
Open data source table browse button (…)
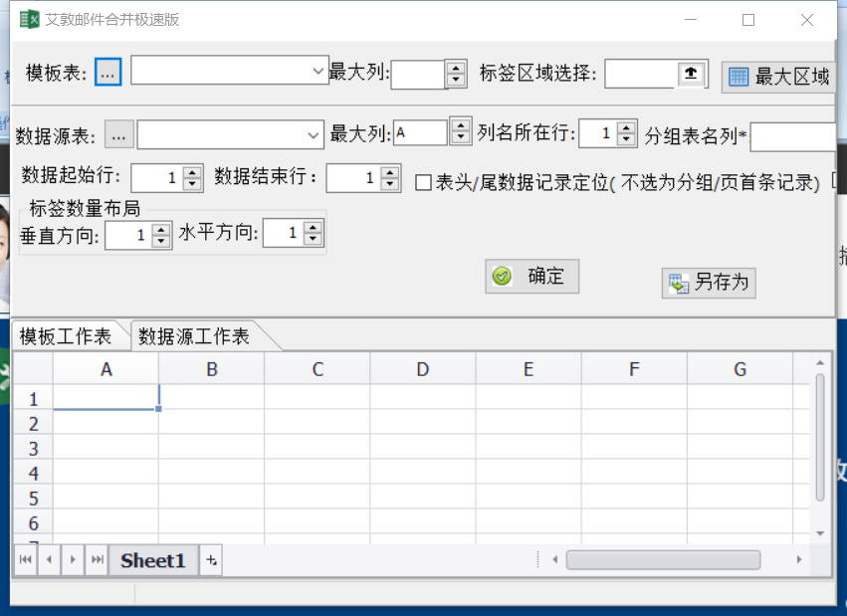coord(118,134)
